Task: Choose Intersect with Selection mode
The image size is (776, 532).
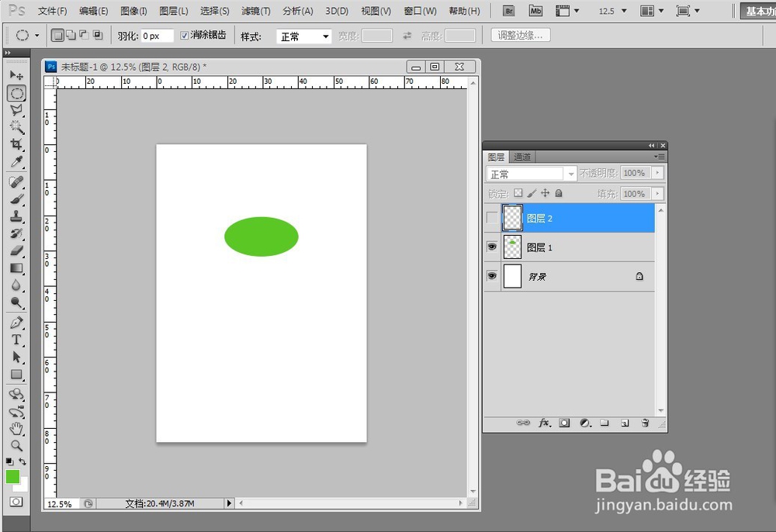Action: point(98,35)
